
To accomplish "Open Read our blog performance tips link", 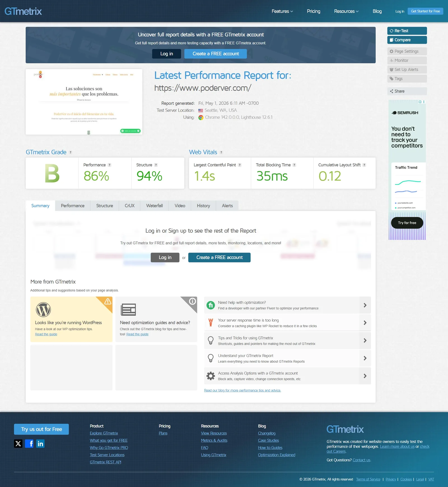I will click(x=242, y=390).
